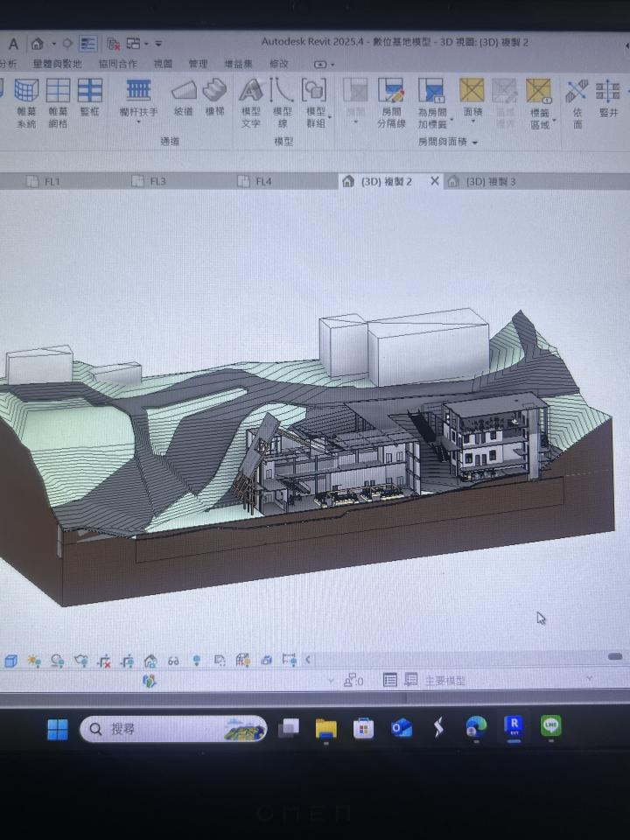Screen dimensions: 630x840
Task: Click Temporary Hide/Isolate glasses icon
Action: coord(173,661)
